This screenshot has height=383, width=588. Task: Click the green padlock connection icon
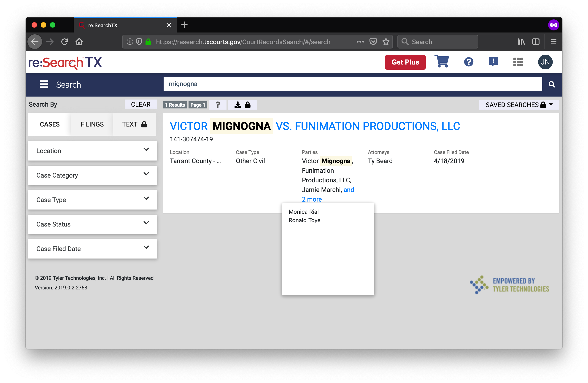pyautogui.click(x=148, y=42)
